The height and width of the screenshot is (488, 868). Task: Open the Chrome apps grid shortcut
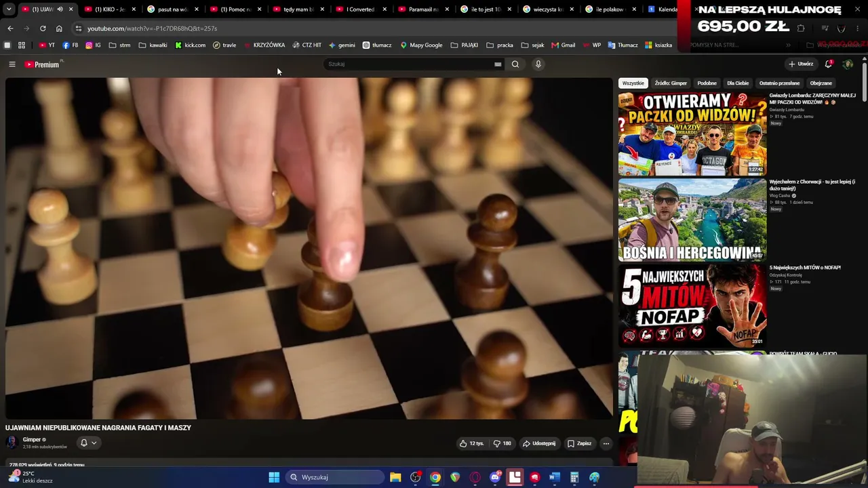[22, 45]
